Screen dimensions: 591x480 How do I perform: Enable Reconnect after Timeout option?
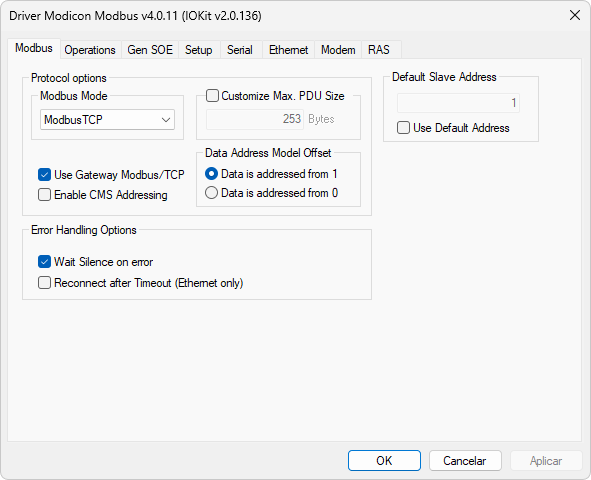[x=44, y=283]
